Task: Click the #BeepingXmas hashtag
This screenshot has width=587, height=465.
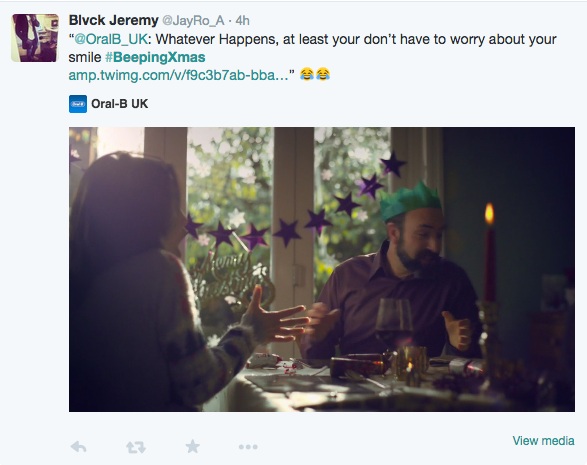Action: tap(155, 57)
